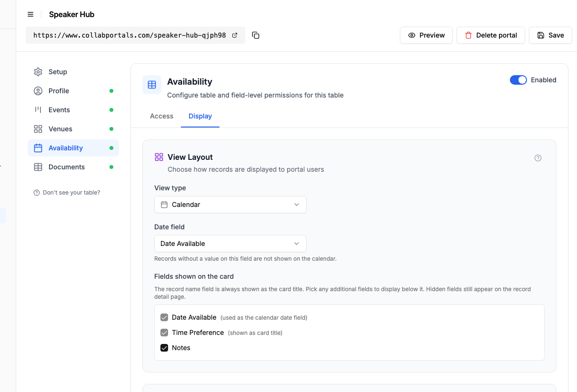Image resolution: width=577 pixels, height=392 pixels.
Task: Click the Delete portal button
Action: (490, 35)
